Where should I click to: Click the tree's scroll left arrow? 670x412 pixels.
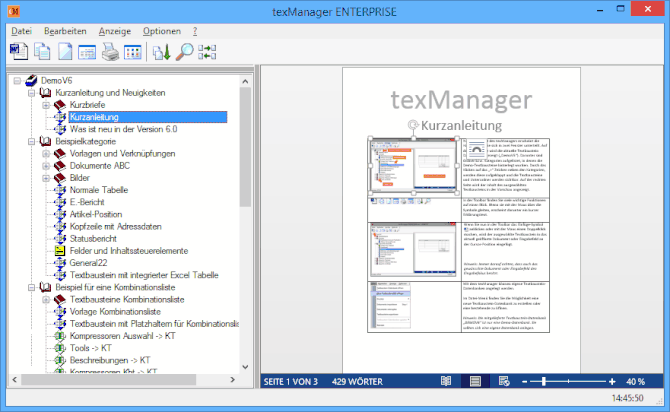tap(15, 380)
